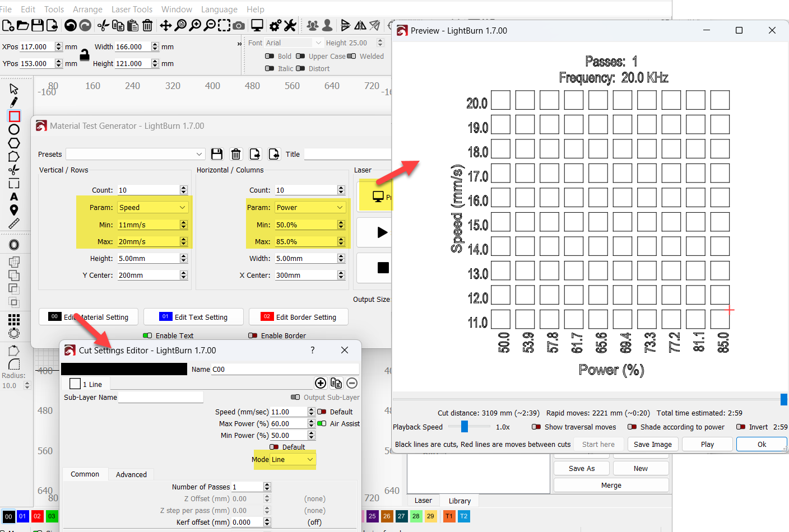Click the Rows Count spinner arrows

[x=184, y=190]
